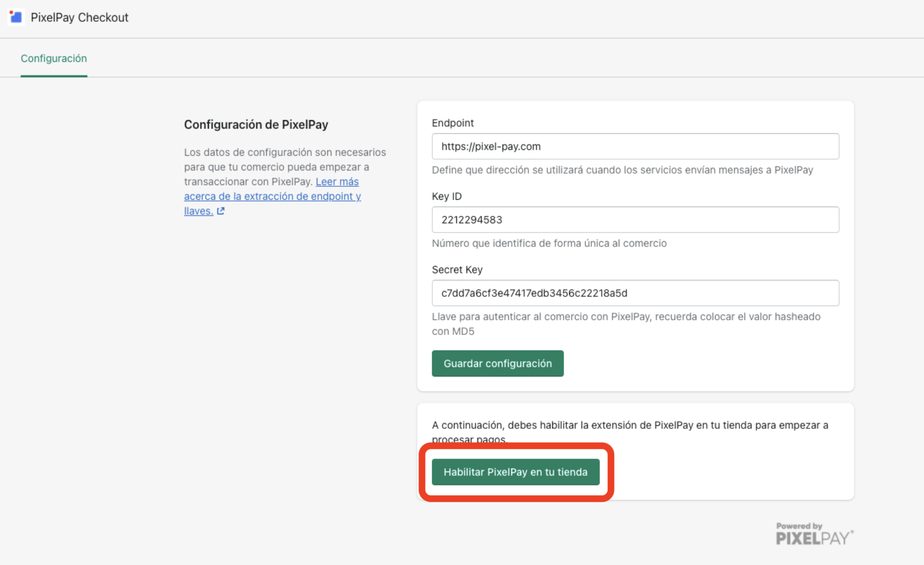Click the PixelPay Checkout title text

point(80,17)
